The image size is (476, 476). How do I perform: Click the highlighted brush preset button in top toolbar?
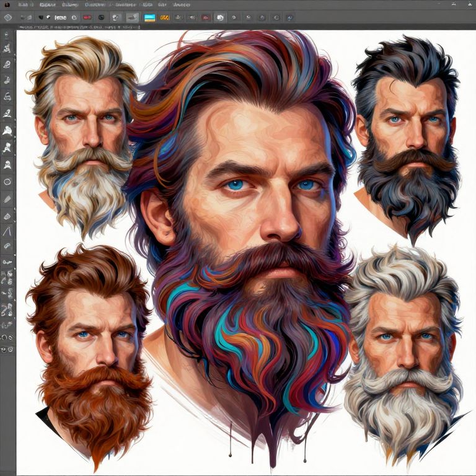click(x=133, y=18)
